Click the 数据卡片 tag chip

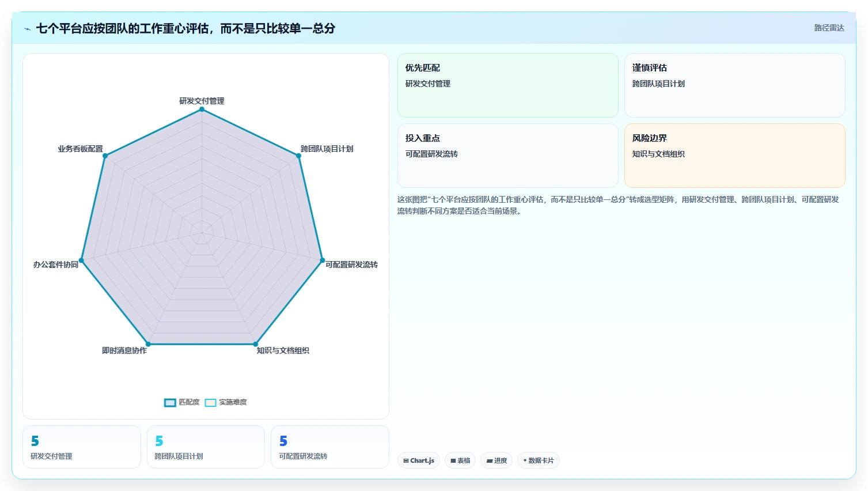coord(539,460)
